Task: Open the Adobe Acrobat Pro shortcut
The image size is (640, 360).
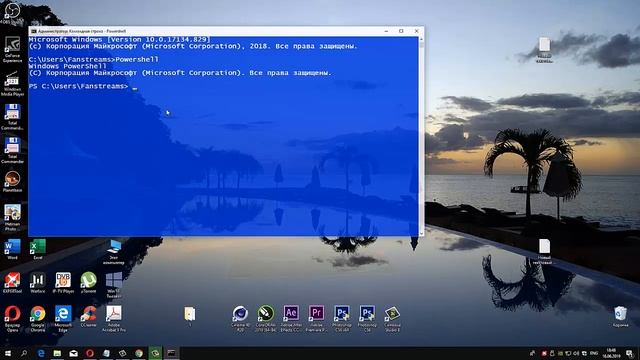Action: coord(113,318)
